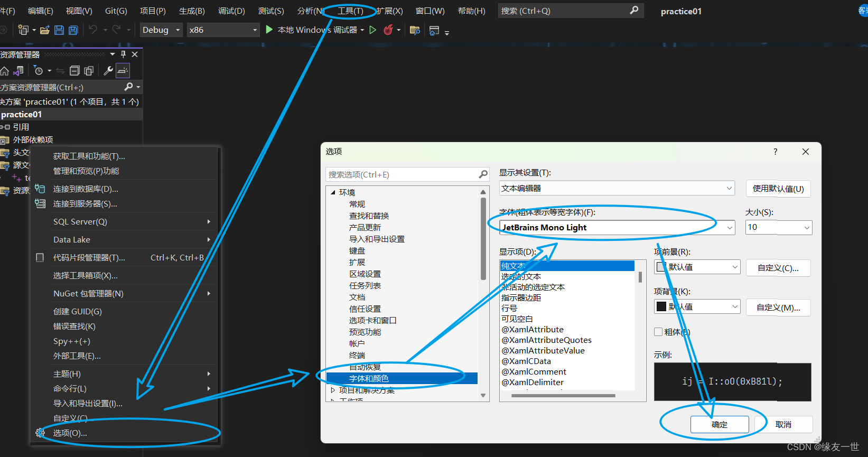
Task: Click the Save icon in toolbar
Action: click(x=59, y=30)
